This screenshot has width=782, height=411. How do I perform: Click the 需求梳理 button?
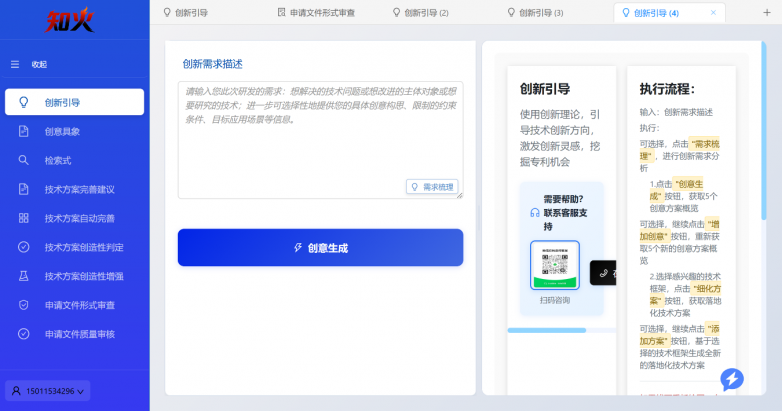[432, 186]
